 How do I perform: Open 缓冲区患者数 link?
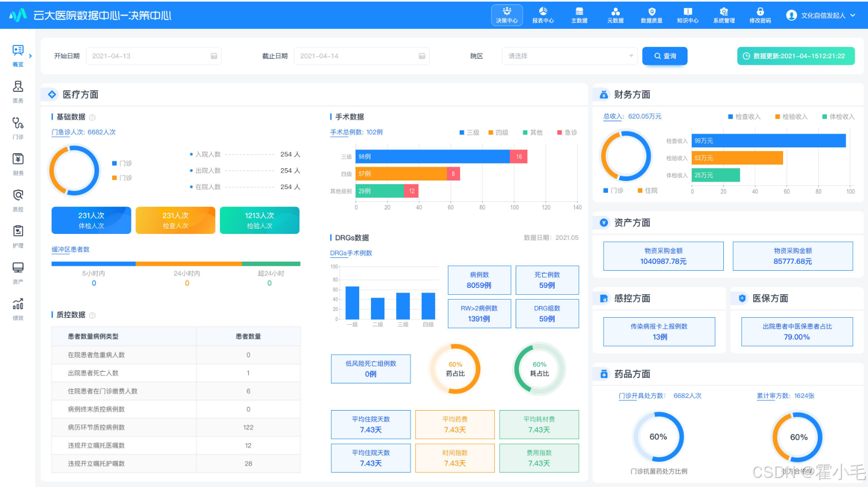tap(70, 249)
